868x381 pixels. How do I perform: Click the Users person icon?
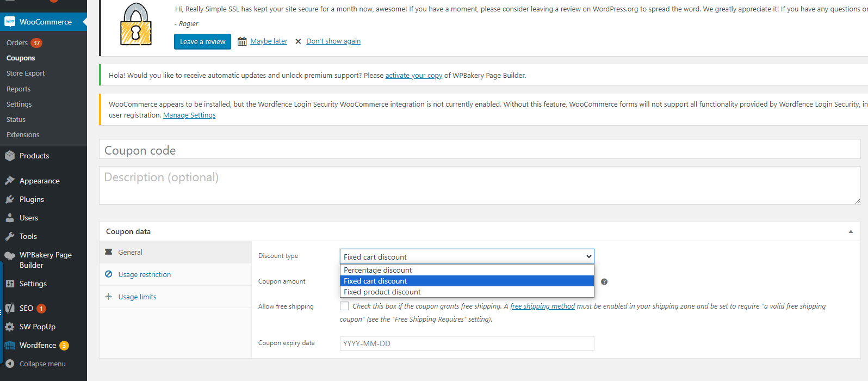pyautogui.click(x=10, y=218)
